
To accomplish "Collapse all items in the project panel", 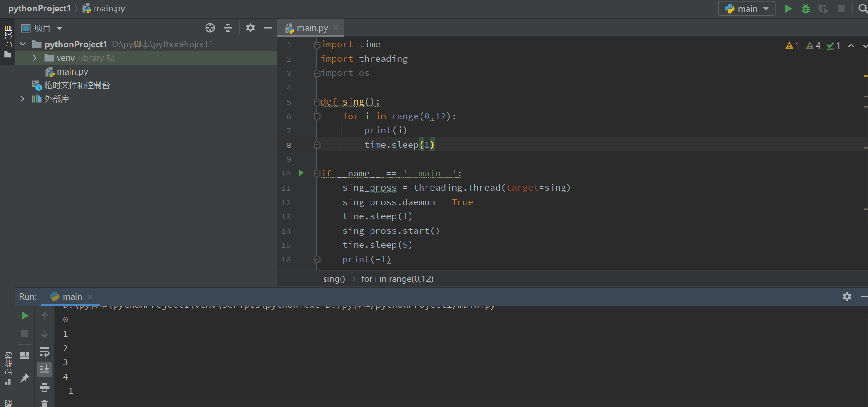I will pos(228,28).
